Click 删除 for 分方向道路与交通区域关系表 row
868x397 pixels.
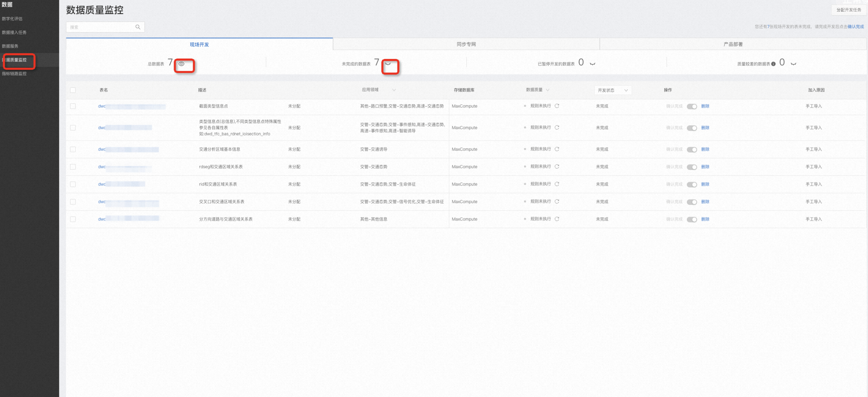[705, 219]
